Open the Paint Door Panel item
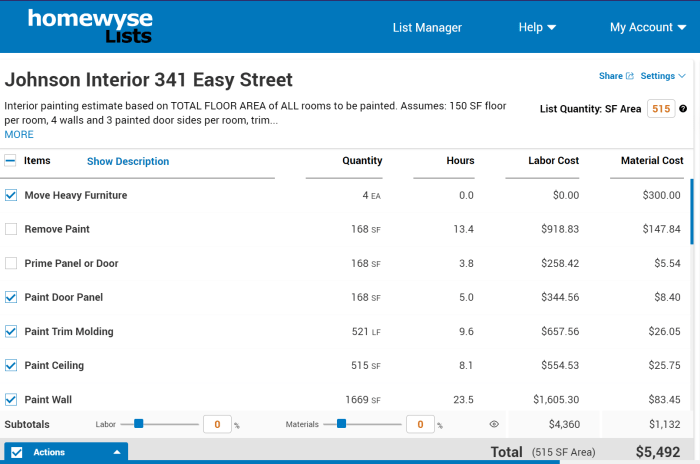 [x=63, y=297]
